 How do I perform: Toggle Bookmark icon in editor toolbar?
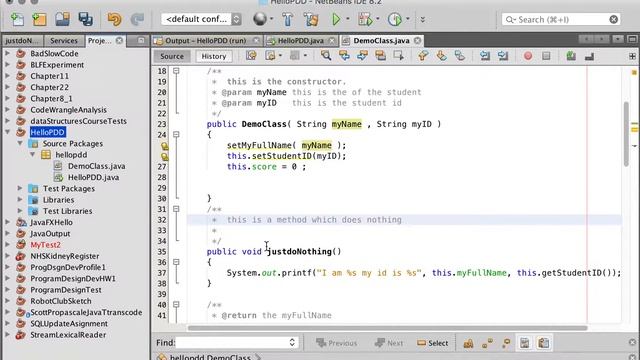[x=460, y=56]
